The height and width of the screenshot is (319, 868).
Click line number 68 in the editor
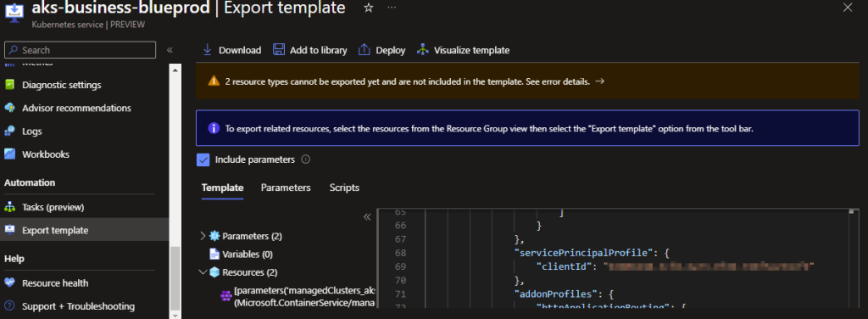pyautogui.click(x=401, y=253)
